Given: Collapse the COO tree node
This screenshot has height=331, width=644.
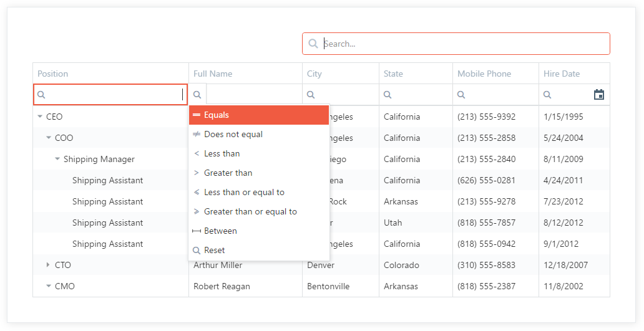Looking at the screenshot, I should pos(49,138).
